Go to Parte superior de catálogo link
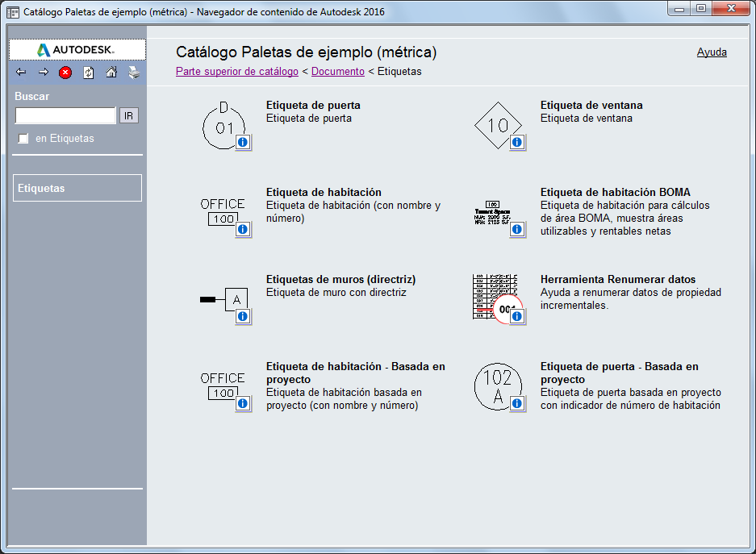 [x=237, y=71]
